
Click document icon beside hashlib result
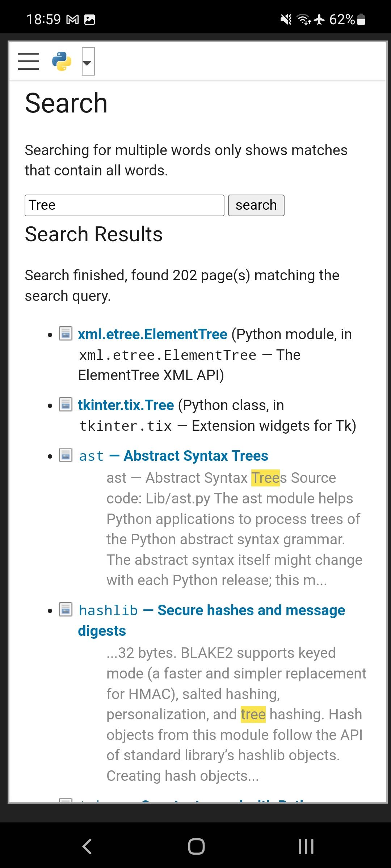click(66, 610)
